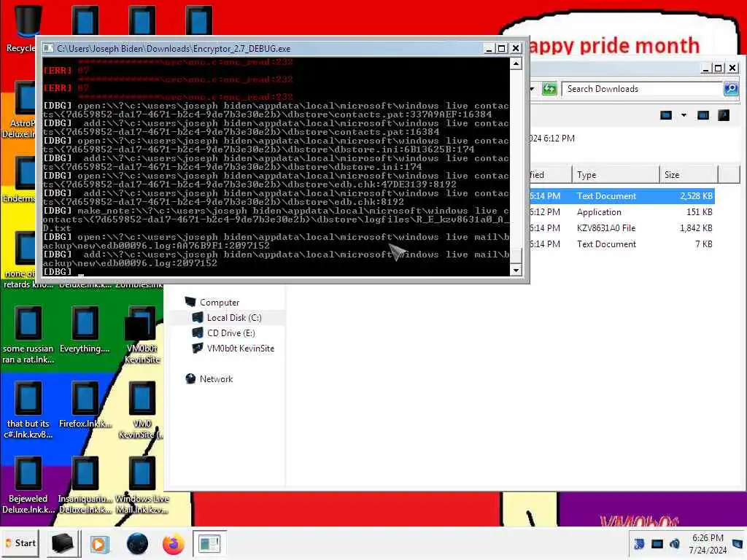Click into the Search Downloads field
This screenshot has height=560, width=747.
(642, 88)
